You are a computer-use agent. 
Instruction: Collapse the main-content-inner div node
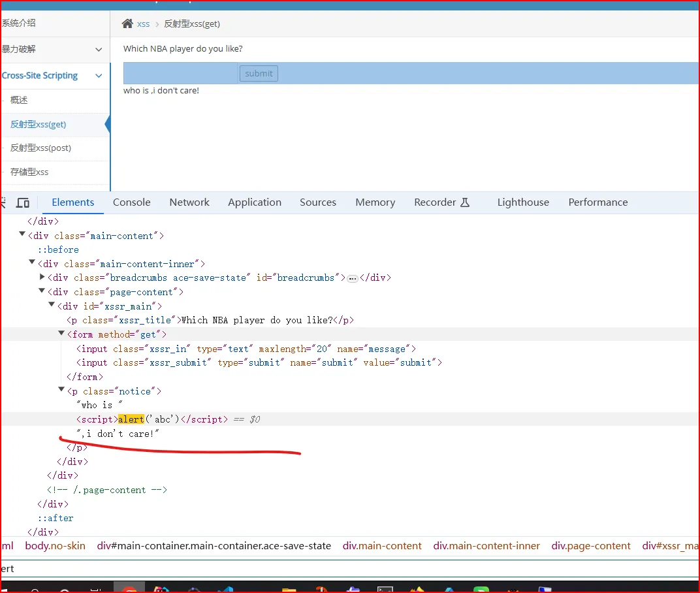tap(32, 262)
